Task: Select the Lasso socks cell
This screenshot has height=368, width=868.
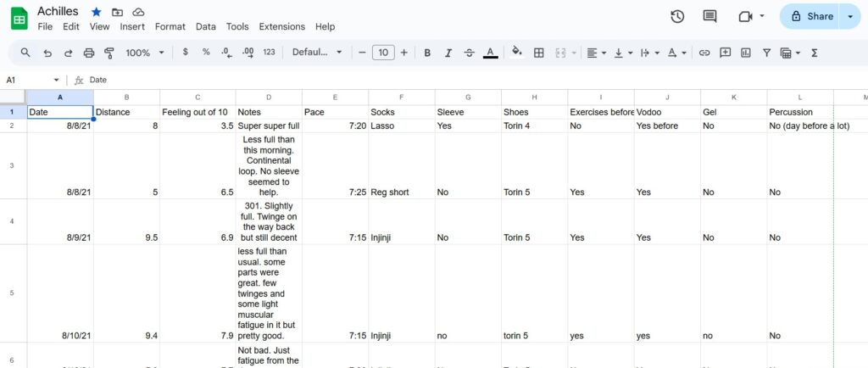Action: [x=402, y=125]
